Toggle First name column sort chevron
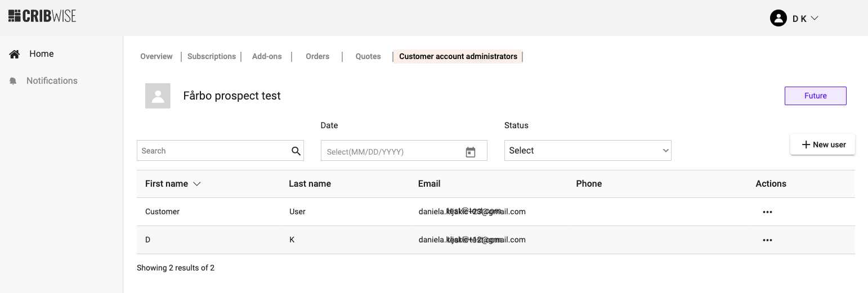This screenshot has width=868, height=293. pos(197,184)
